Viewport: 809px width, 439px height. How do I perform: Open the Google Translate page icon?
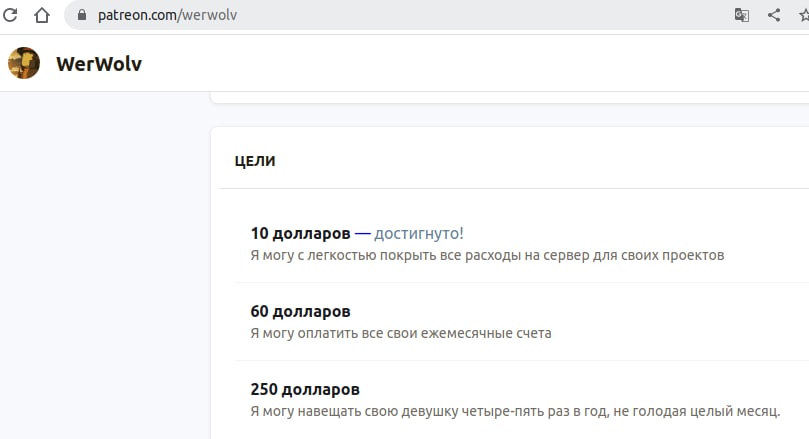pyautogui.click(x=741, y=15)
